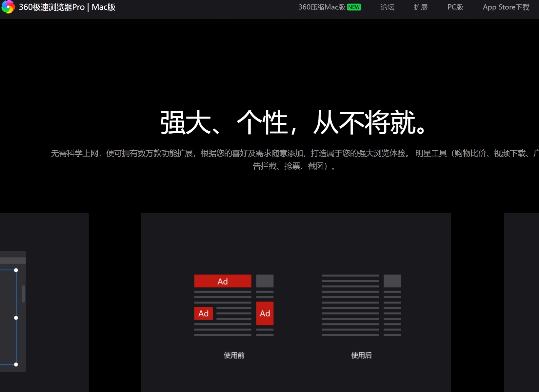
Task: Click the colorful 360 browser logo
Action: pyautogui.click(x=8, y=7)
